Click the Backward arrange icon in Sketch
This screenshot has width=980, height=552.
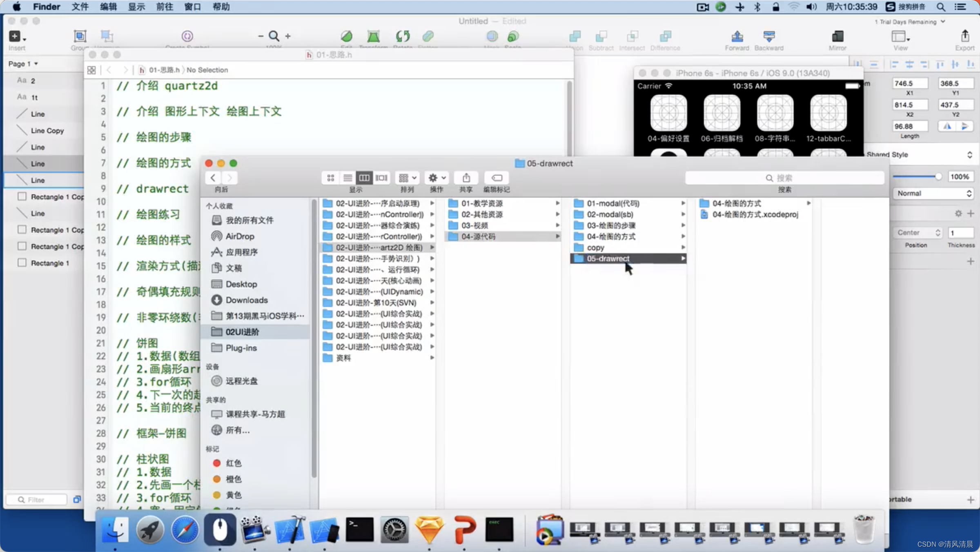[x=769, y=36]
